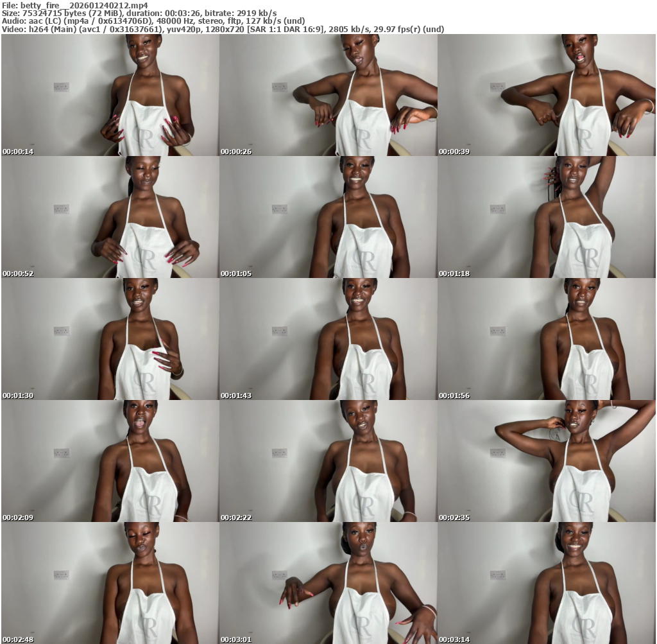Select the frame marked 00:01:30
This screenshot has height=644, width=657.
pos(110,339)
